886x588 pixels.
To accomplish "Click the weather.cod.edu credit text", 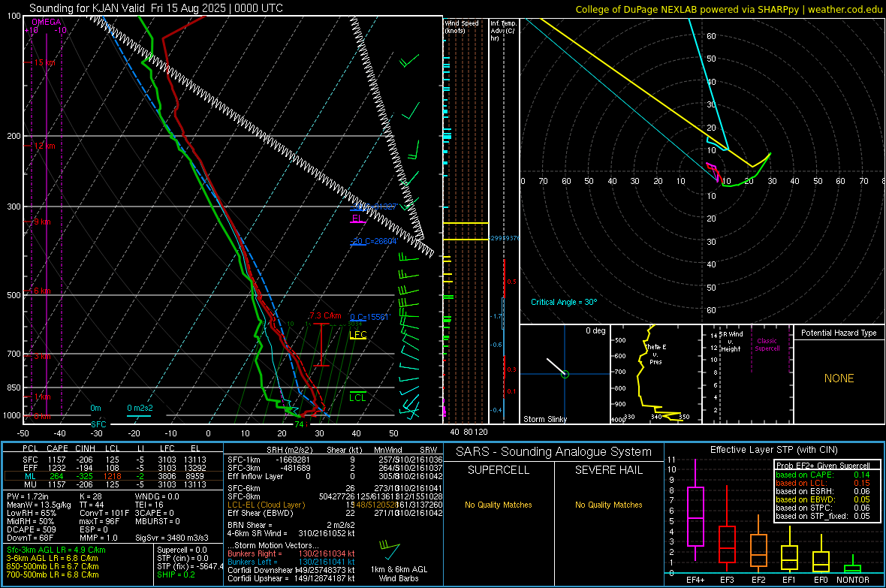I will [x=844, y=9].
